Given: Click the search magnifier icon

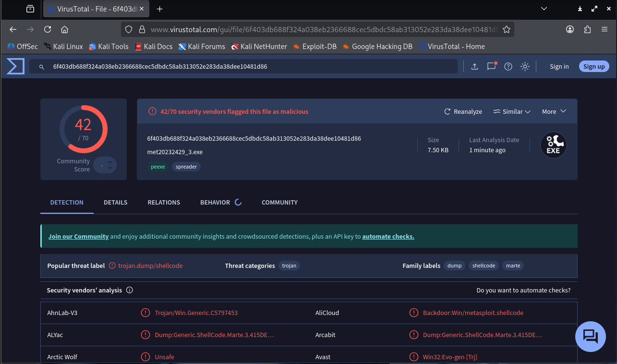Looking at the screenshot, I should pyautogui.click(x=42, y=67).
